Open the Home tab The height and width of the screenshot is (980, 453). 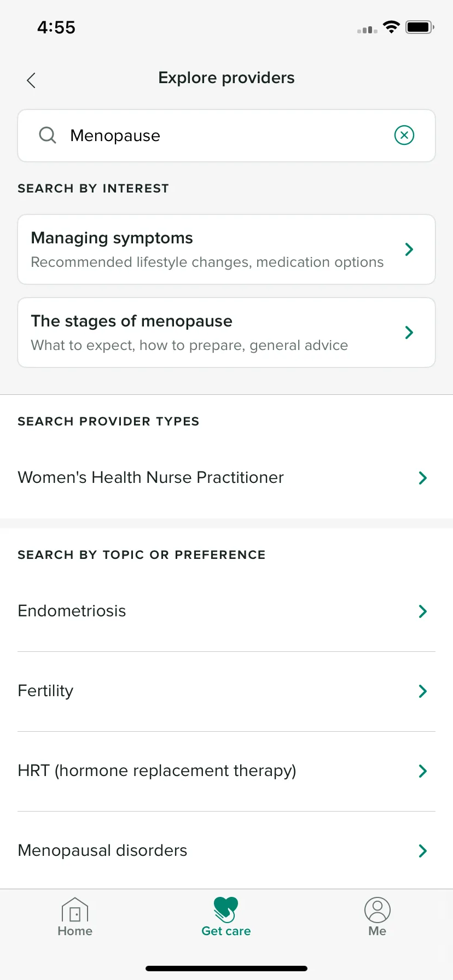75,918
